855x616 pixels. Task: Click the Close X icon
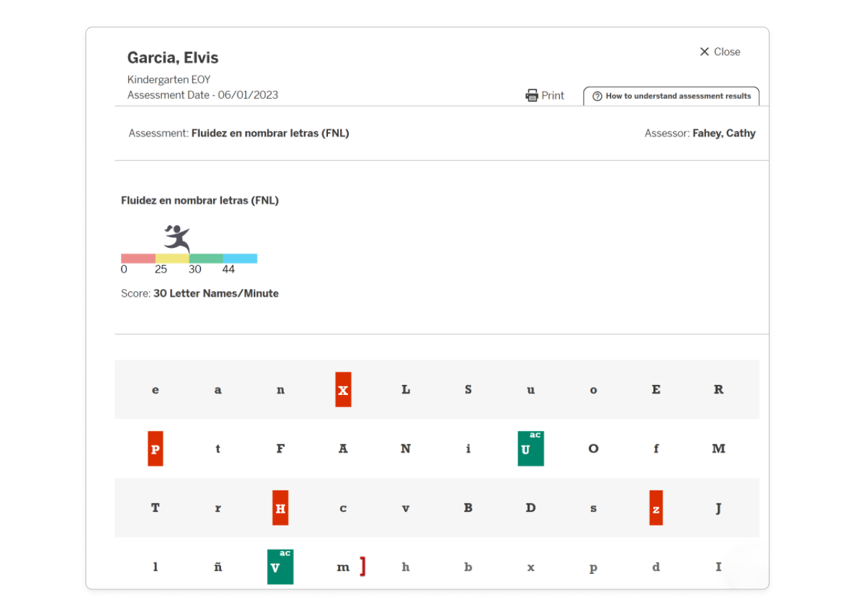[x=704, y=51]
